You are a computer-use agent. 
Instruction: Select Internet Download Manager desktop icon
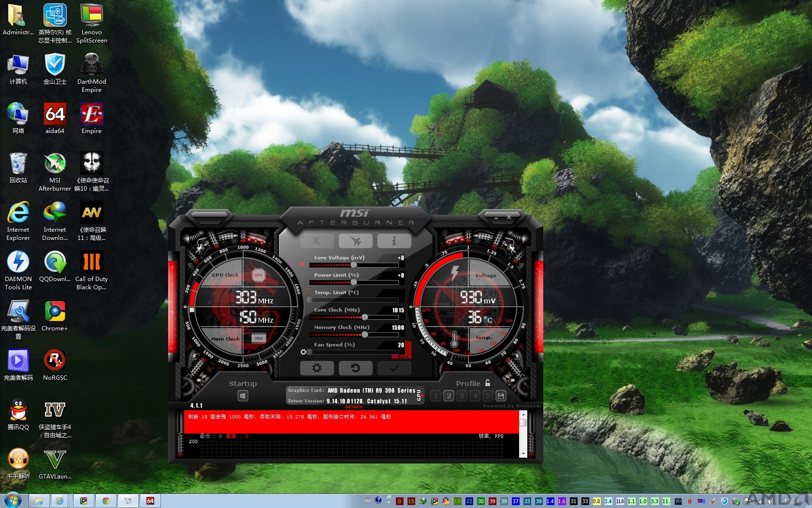pyautogui.click(x=55, y=221)
